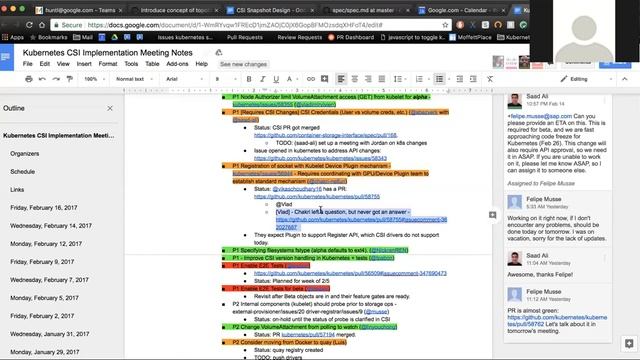Viewport: 640px width, 360px height.
Task: Align text left
Action: click(341, 79)
